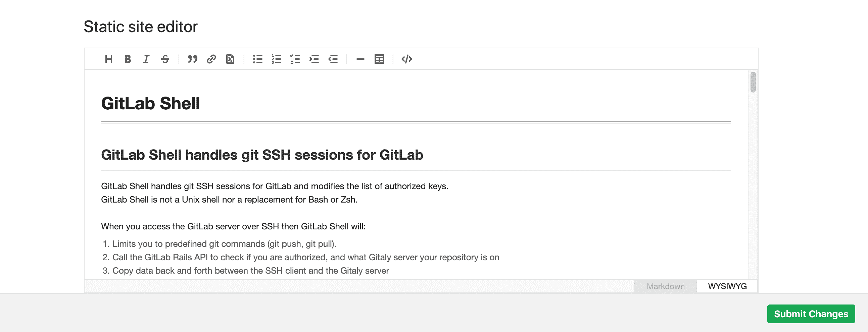Insert a task checklist
This screenshot has width=868, height=332.
click(x=295, y=59)
